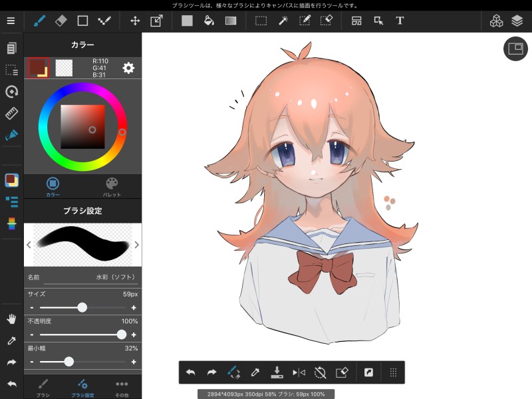Open the rainbow color bar icon in sidebar

(11, 223)
